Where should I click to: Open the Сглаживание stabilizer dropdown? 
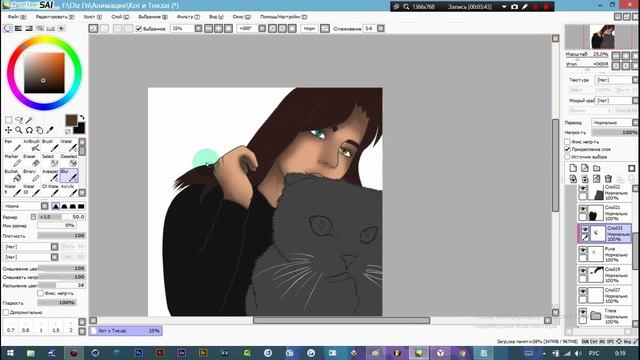pos(380,29)
